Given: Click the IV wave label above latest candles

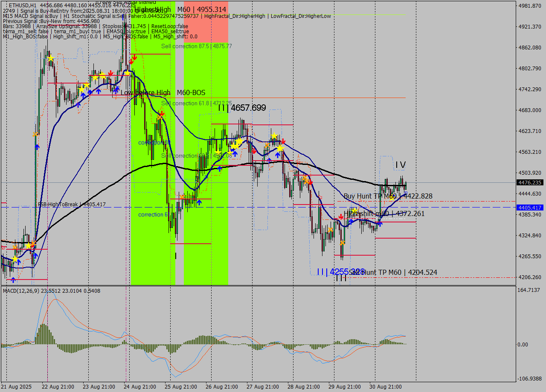Looking at the screenshot, I should (400, 164).
